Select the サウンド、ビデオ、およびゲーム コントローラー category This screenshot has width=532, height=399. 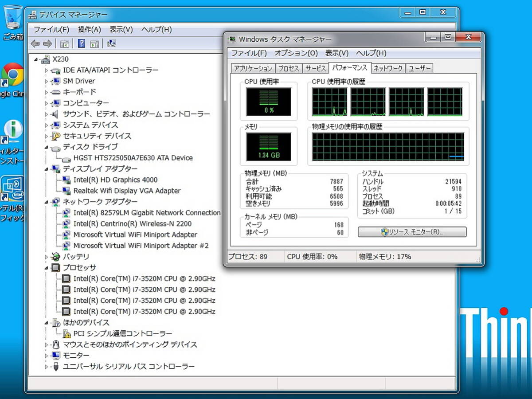point(137,114)
